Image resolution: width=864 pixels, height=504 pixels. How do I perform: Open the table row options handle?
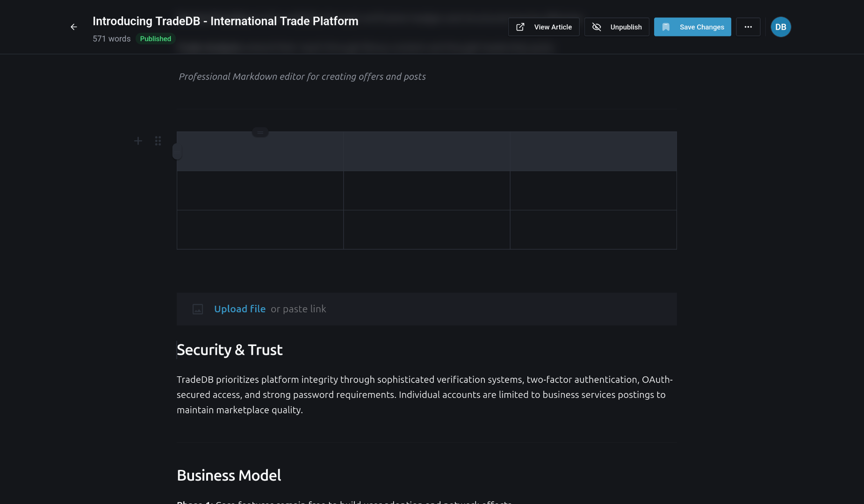177,151
